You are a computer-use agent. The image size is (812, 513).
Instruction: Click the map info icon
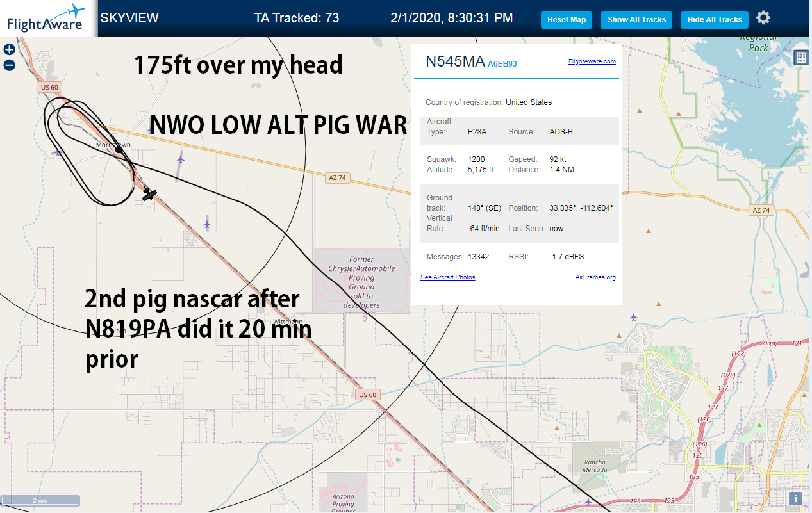tap(795, 498)
